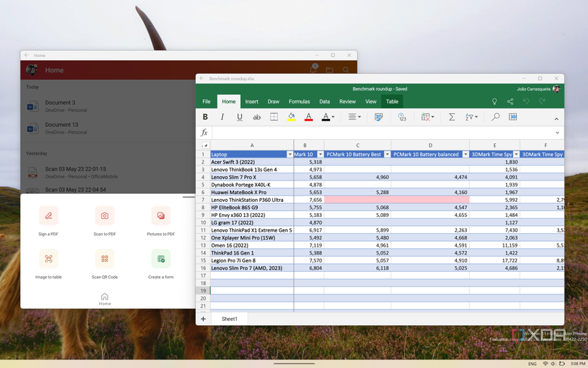Choose Scan QR Code action
This screenshot has width=588, height=368.
(x=105, y=265)
